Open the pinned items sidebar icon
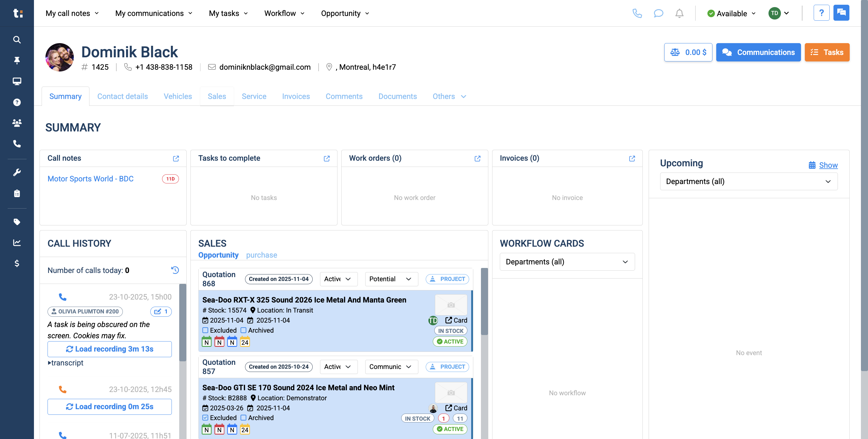This screenshot has width=868, height=439. click(x=17, y=60)
